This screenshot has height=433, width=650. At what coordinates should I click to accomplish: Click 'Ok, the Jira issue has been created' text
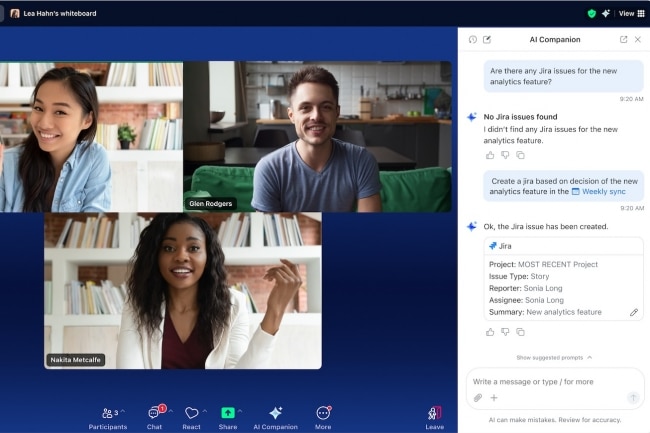pos(546,227)
